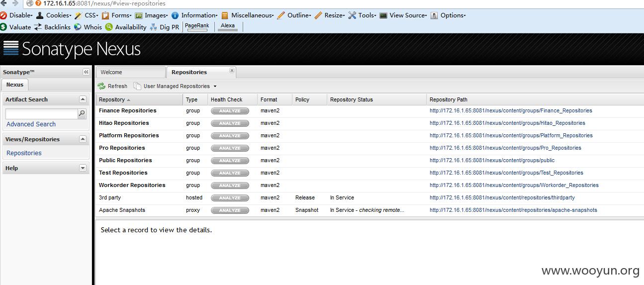Image resolution: width=644 pixels, height=285 pixels.
Task: Switch to the Welcome tab
Action: coord(130,73)
